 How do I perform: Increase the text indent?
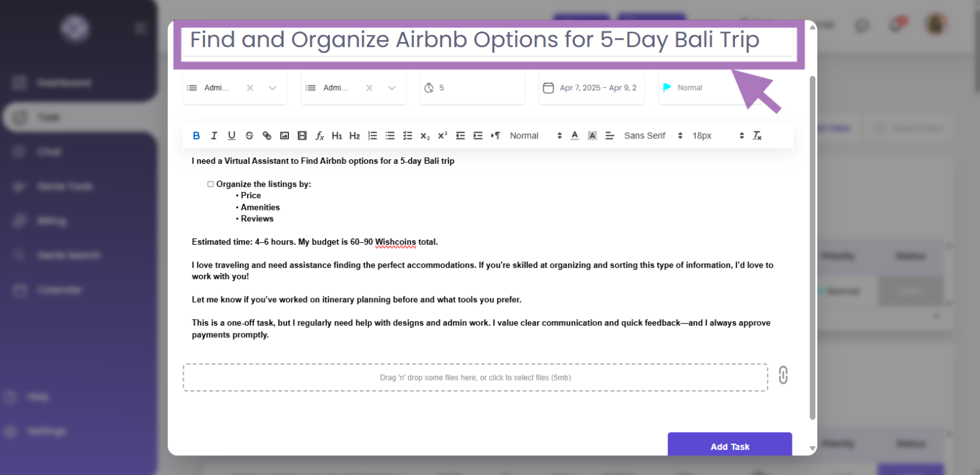click(478, 136)
